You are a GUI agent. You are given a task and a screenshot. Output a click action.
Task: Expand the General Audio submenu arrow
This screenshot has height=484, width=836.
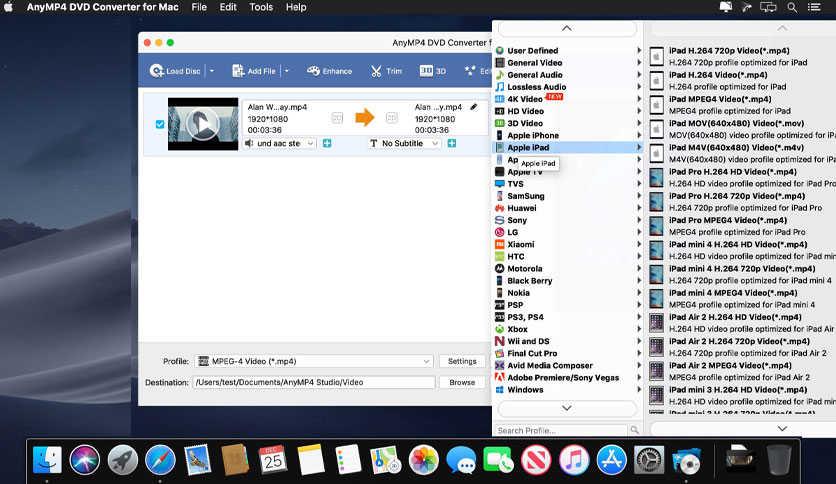click(x=639, y=75)
